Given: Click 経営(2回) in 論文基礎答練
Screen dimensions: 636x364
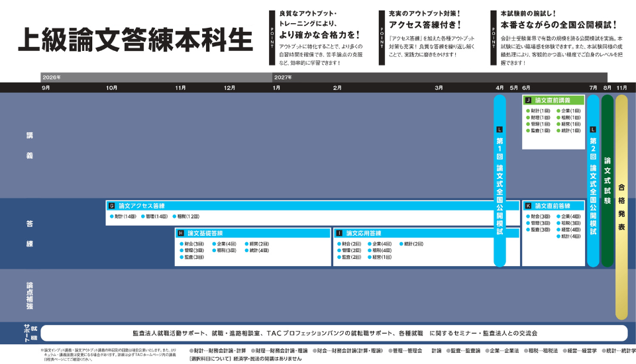Looking at the screenshot, I should tap(257, 244).
